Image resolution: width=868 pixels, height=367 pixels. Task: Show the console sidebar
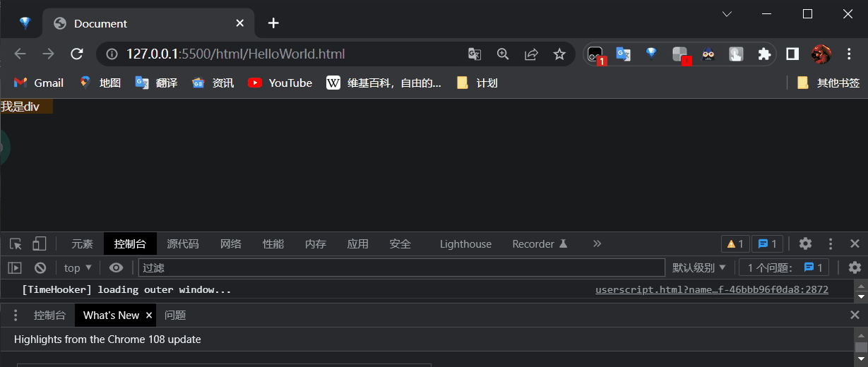(15, 267)
